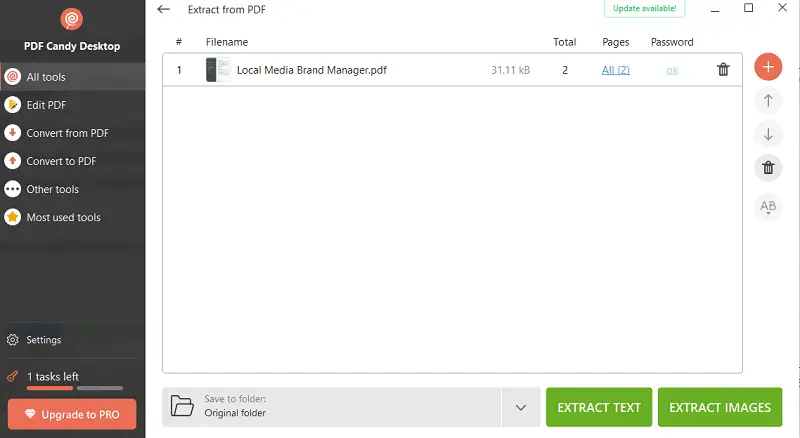Image resolution: width=800 pixels, height=438 pixels.
Task: Click the All tools spiral icon
Action: (x=13, y=77)
